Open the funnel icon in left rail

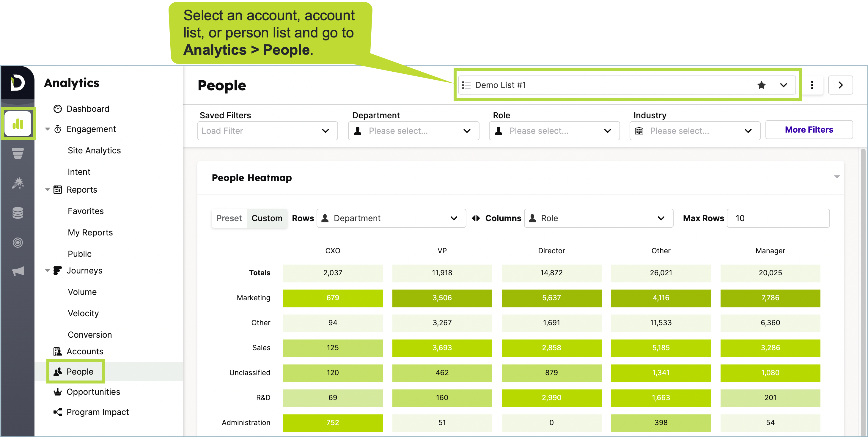click(x=18, y=153)
